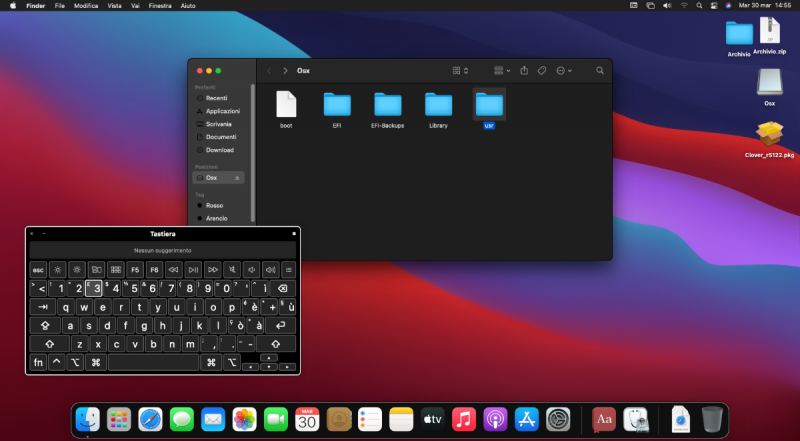Screen dimensions: 800x441
Task: Open Podcasts from the Dock
Action: point(495,420)
